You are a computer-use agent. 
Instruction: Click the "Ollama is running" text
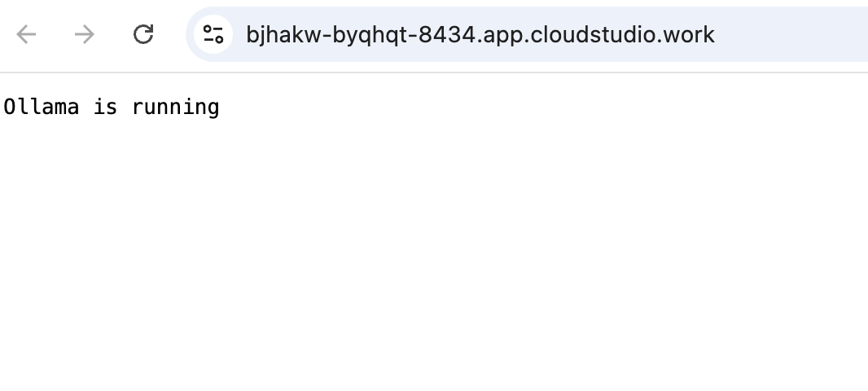coord(112,107)
